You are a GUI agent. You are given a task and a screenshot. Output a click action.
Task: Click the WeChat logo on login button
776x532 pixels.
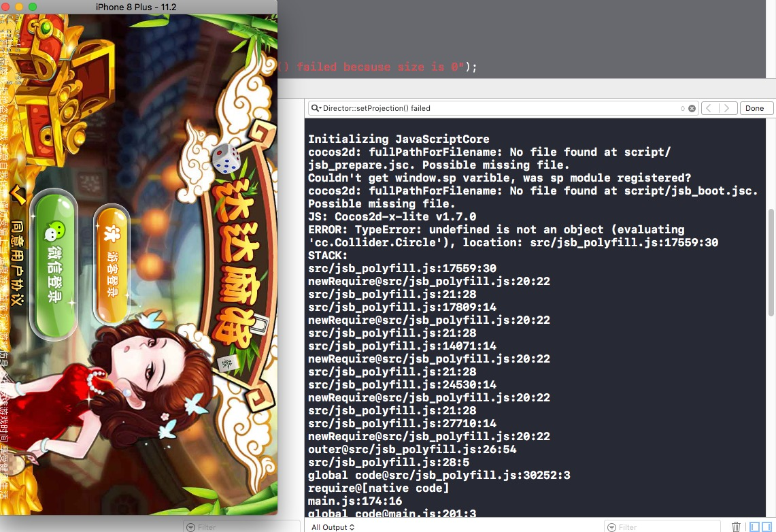54,231
